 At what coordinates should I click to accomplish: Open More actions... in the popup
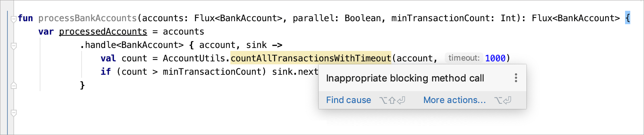pyautogui.click(x=454, y=100)
